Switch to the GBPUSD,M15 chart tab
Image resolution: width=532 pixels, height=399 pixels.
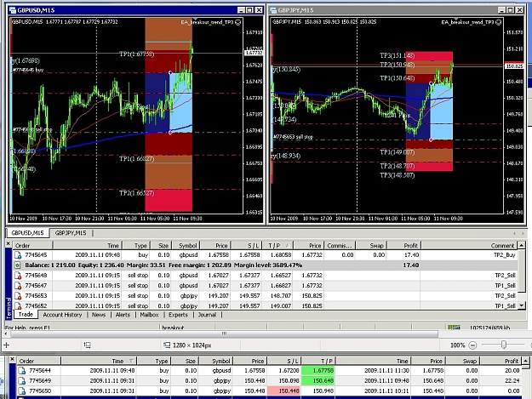pyautogui.click(x=27, y=233)
